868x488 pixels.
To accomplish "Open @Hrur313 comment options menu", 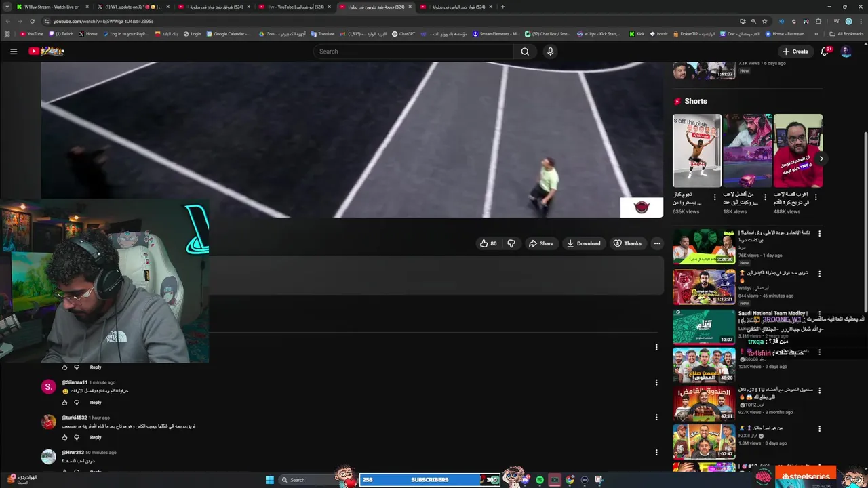I will pyautogui.click(x=656, y=452).
